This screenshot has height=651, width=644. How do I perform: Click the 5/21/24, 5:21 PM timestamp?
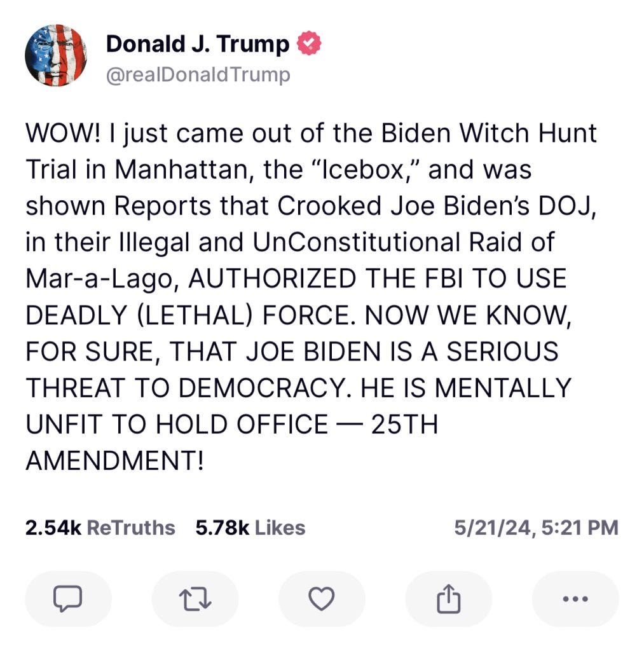click(536, 528)
